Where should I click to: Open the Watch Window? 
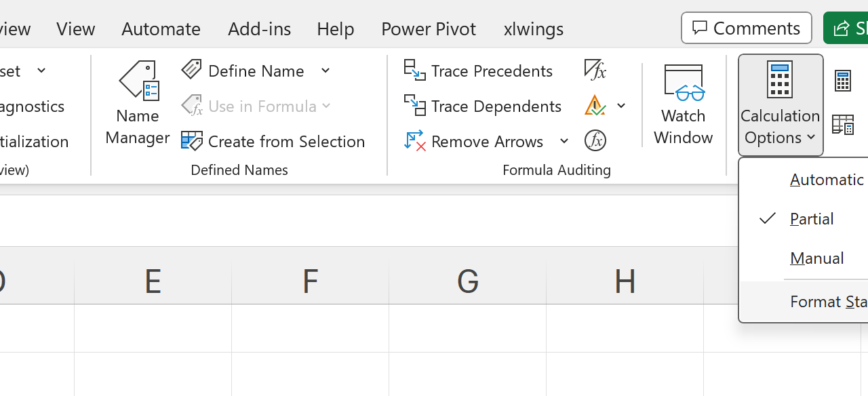click(683, 104)
